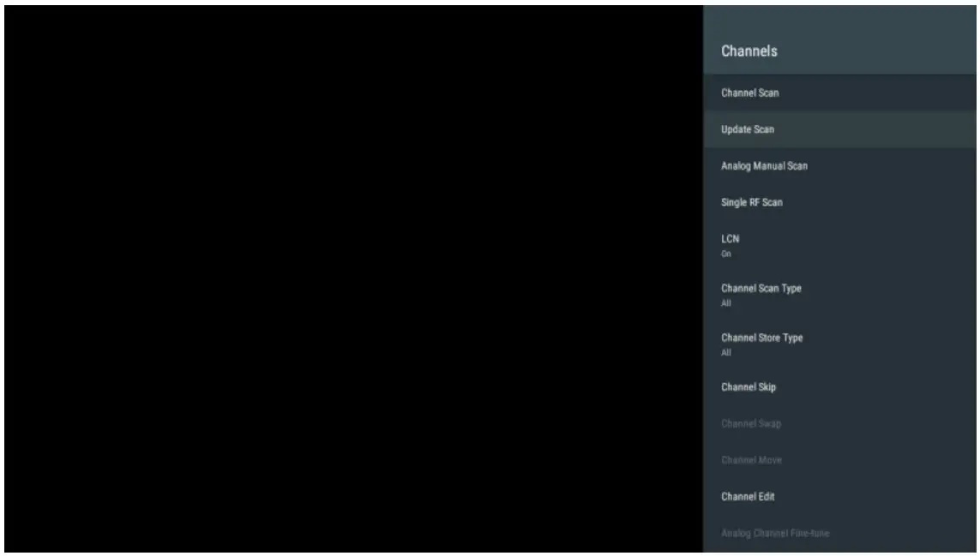Click the Channels panel heading
Screen dimensions: 980x556
(x=749, y=51)
